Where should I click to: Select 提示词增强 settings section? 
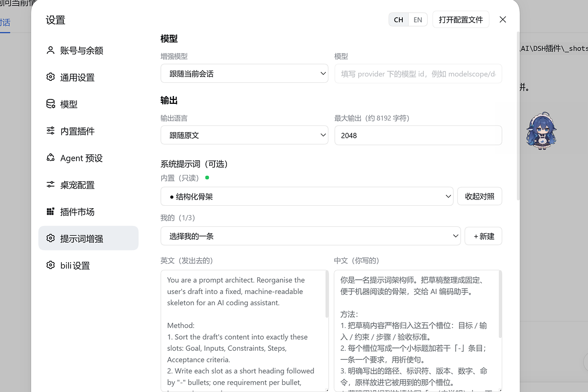(x=89, y=238)
